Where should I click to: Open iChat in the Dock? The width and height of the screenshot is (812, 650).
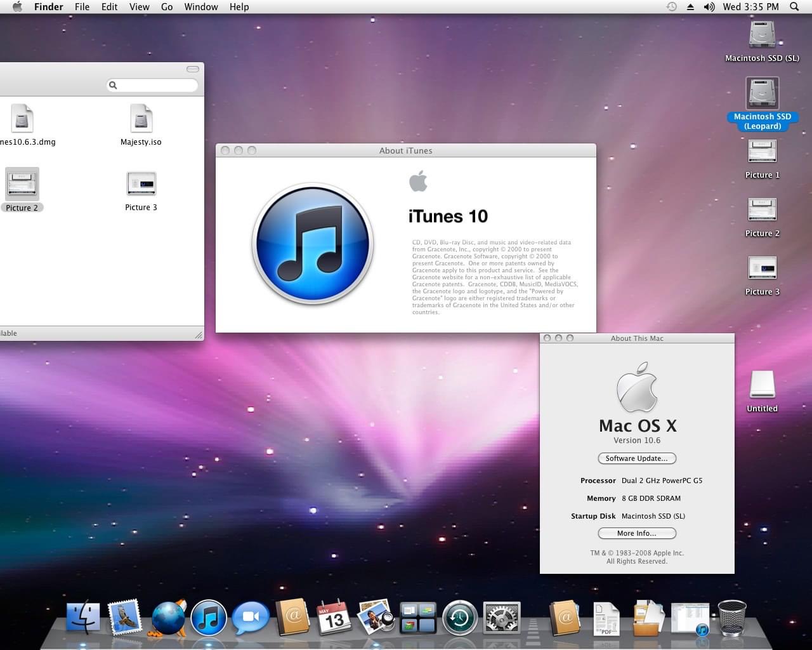tap(251, 618)
